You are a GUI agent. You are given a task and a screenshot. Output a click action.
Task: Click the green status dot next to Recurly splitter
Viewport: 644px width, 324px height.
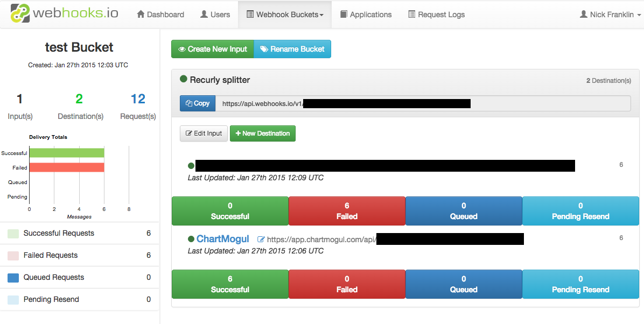point(184,79)
